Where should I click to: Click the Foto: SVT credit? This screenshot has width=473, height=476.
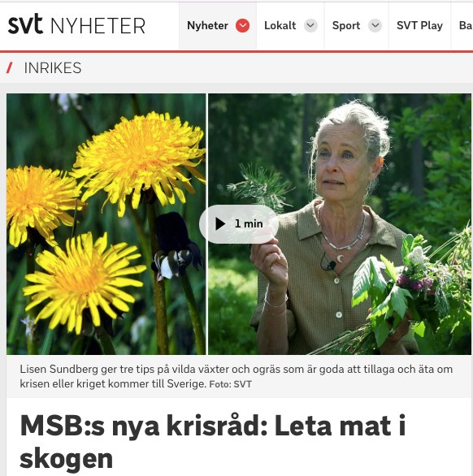(230, 384)
